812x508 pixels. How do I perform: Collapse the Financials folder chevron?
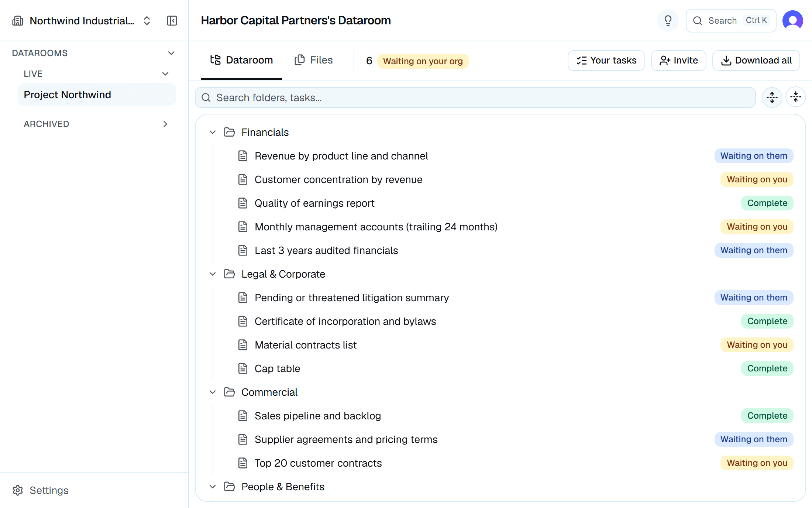(x=213, y=132)
